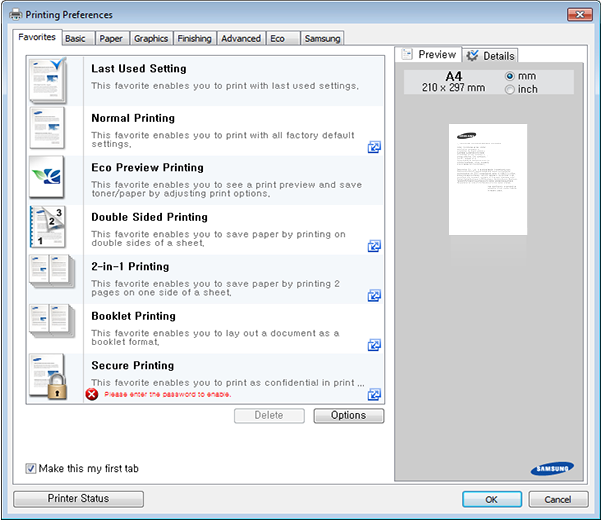The width and height of the screenshot is (601, 521).
Task: Click the reset icon beside Double Sided Printing
Action: pos(374,246)
